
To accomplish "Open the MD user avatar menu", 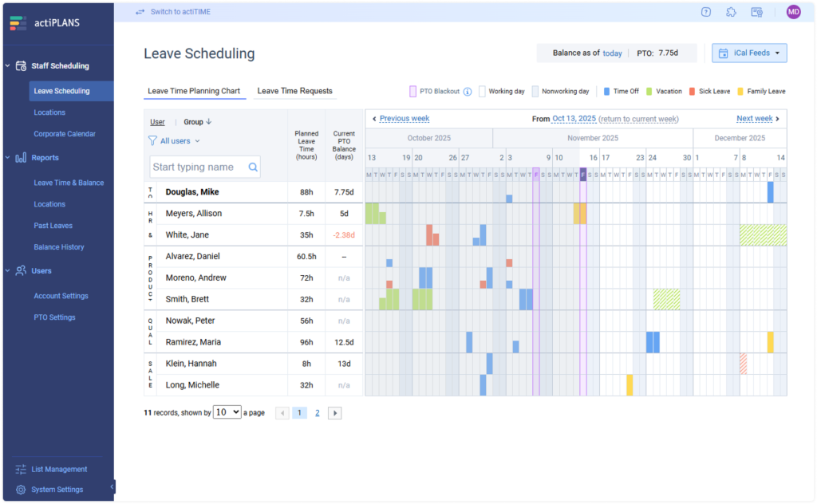I will pyautogui.click(x=793, y=12).
